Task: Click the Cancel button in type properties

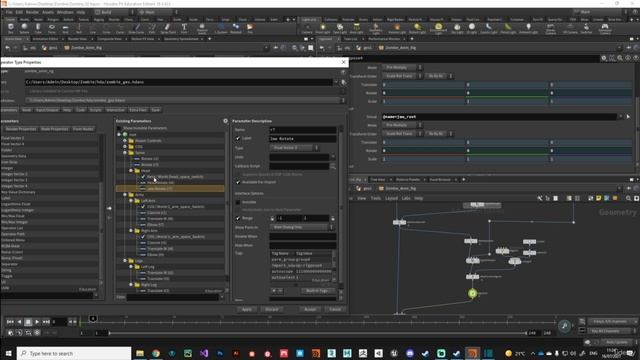Action: point(335,309)
